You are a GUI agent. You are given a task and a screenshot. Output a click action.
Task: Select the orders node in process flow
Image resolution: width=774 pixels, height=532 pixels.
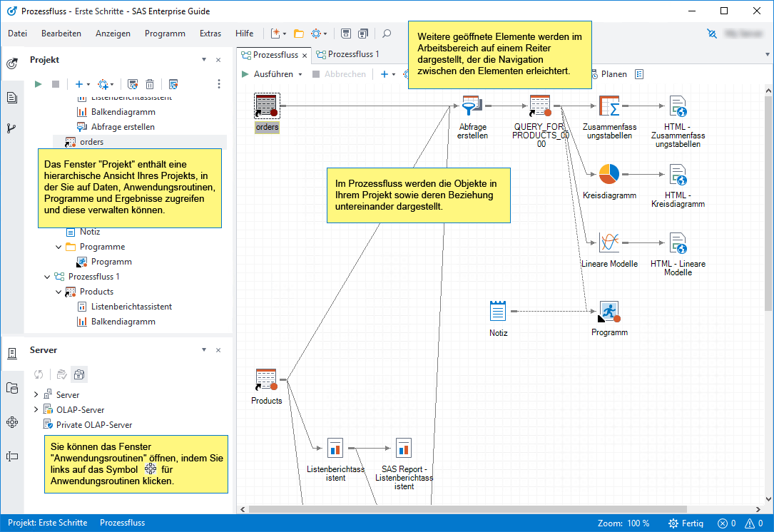[x=267, y=113]
